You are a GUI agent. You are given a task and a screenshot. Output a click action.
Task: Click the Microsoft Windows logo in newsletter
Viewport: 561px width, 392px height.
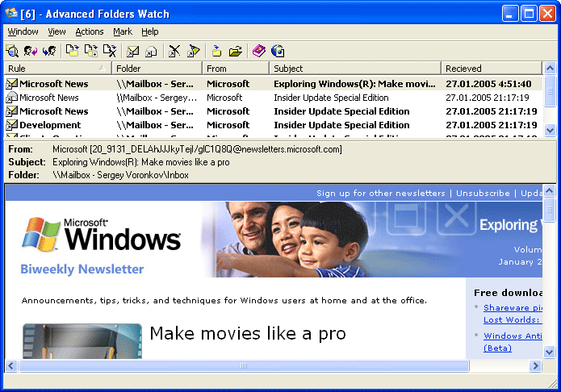[x=101, y=234]
